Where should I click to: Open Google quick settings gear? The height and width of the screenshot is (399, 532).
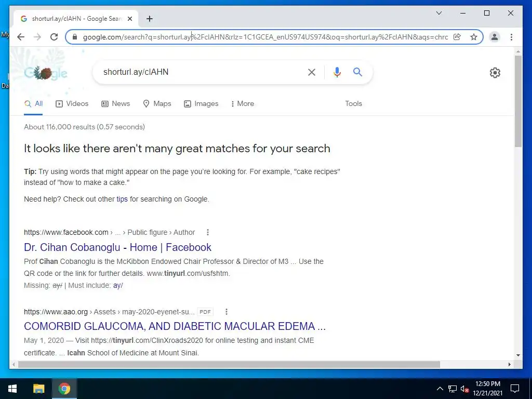(x=495, y=73)
